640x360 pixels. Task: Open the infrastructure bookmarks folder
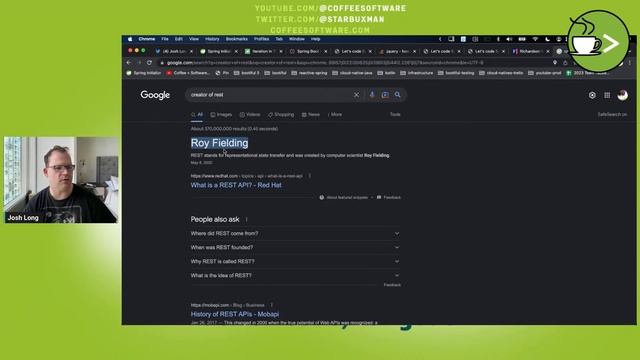[417, 73]
